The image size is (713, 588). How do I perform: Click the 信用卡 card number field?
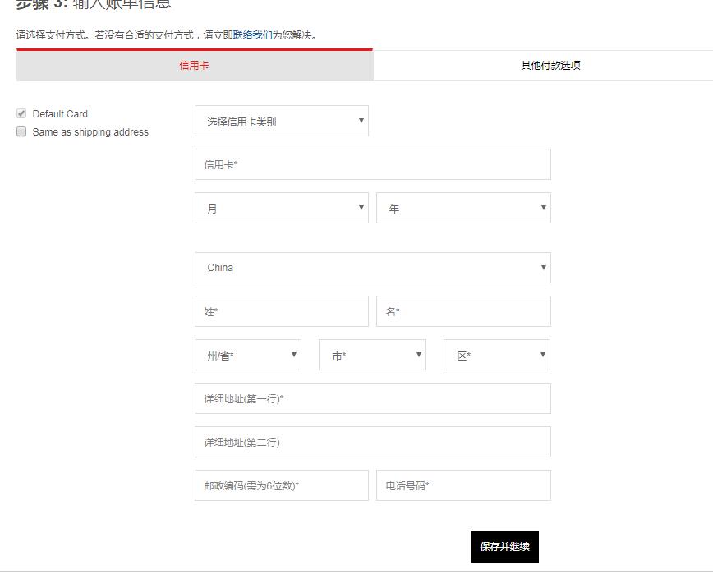pyautogui.click(x=371, y=163)
